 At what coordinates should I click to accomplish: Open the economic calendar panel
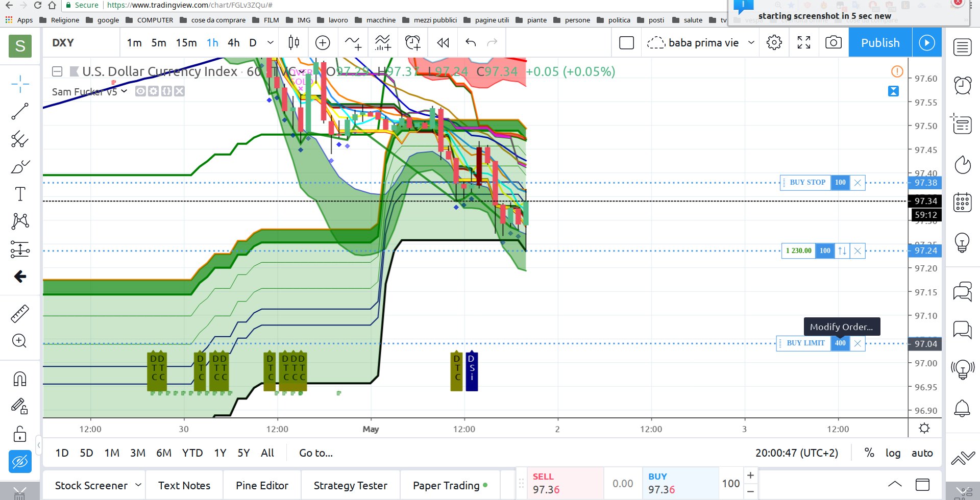(963, 203)
